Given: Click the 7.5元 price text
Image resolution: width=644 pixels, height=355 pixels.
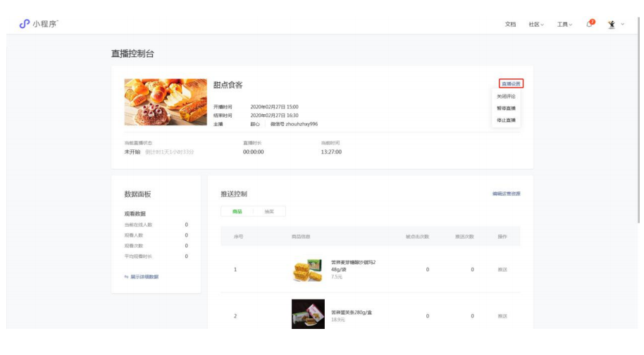Looking at the screenshot, I should coord(337,277).
